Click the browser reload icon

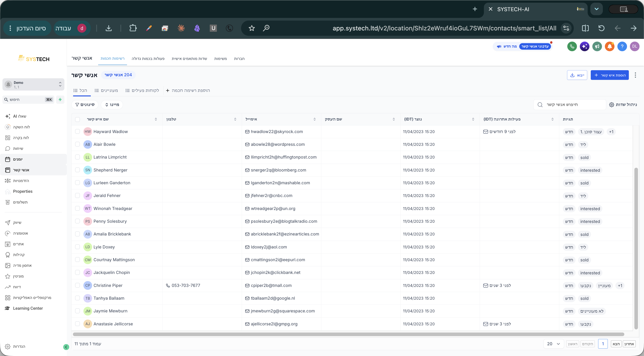[601, 28]
